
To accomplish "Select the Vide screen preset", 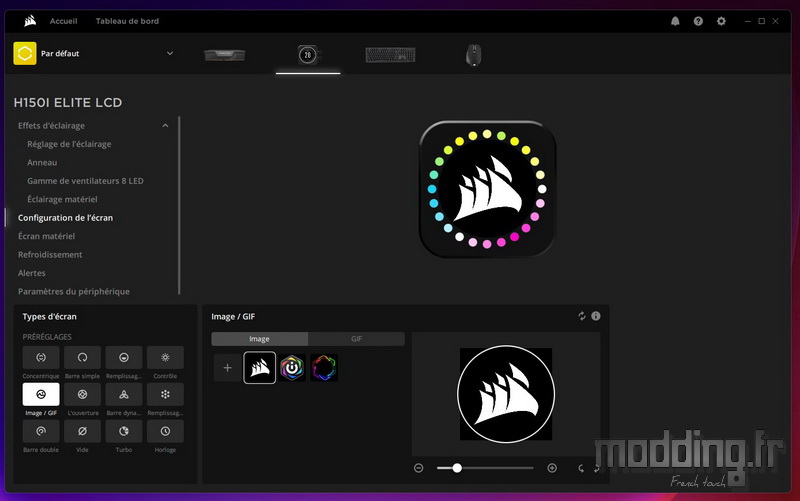I will (x=82, y=431).
